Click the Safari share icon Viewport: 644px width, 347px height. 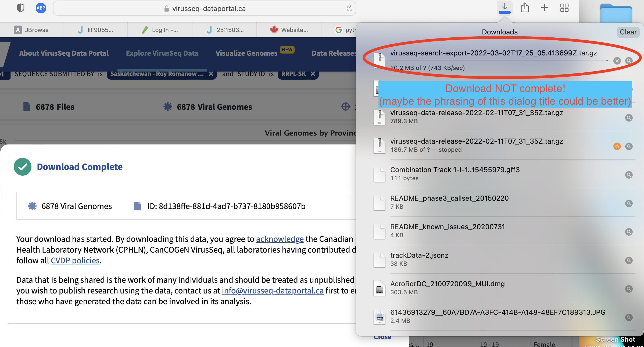pos(524,8)
